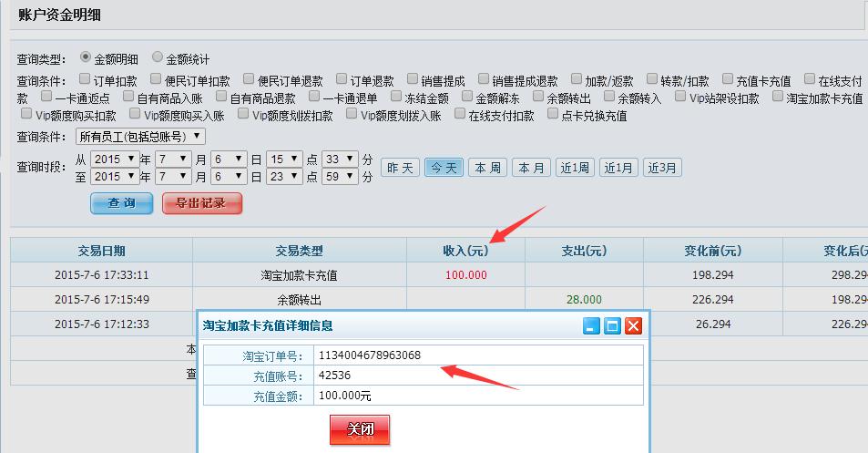Check the 订单退款 checkbox

(342, 78)
